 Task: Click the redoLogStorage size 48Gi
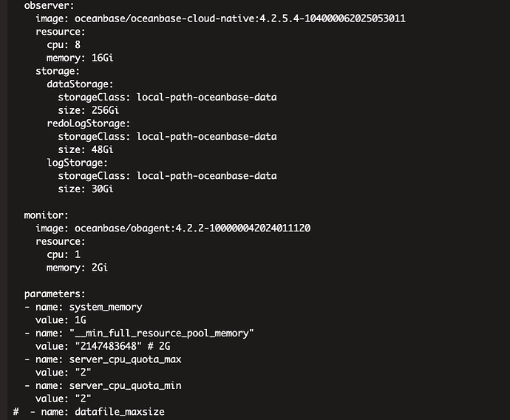(103, 149)
